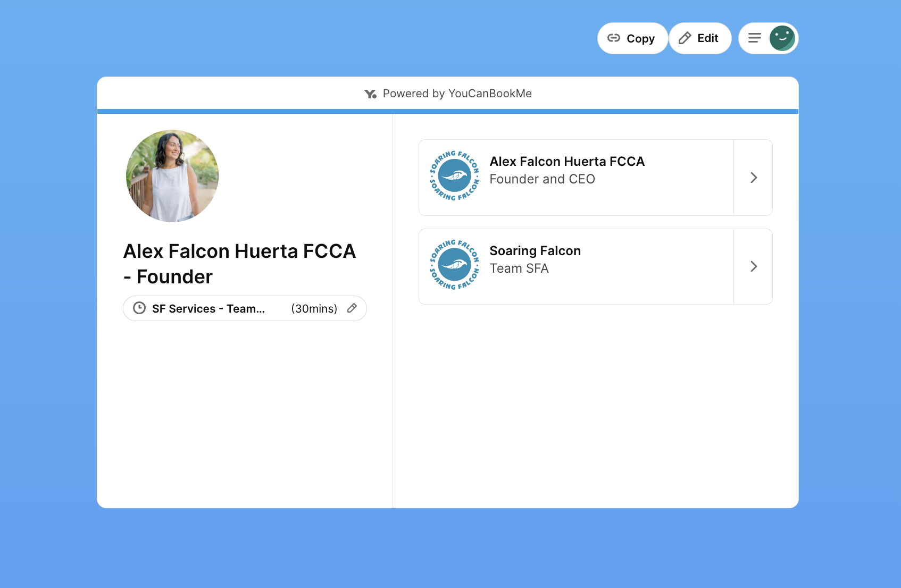Click the clock icon beside SF Services

(x=139, y=308)
